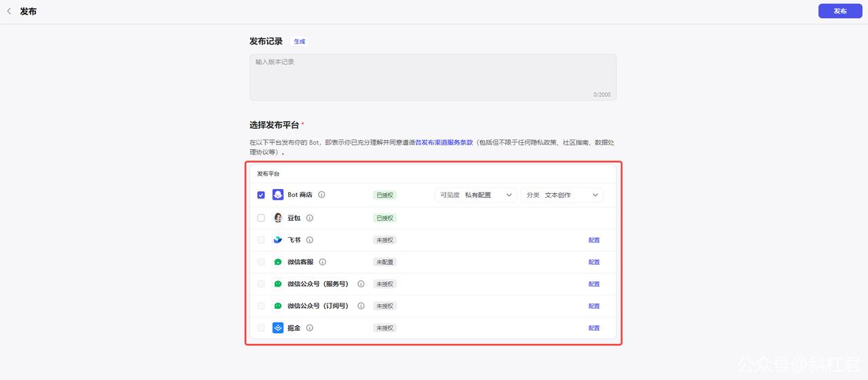Screen dimensions: 868x380
Task: Click 配置 link for 掘金
Action: (x=594, y=328)
